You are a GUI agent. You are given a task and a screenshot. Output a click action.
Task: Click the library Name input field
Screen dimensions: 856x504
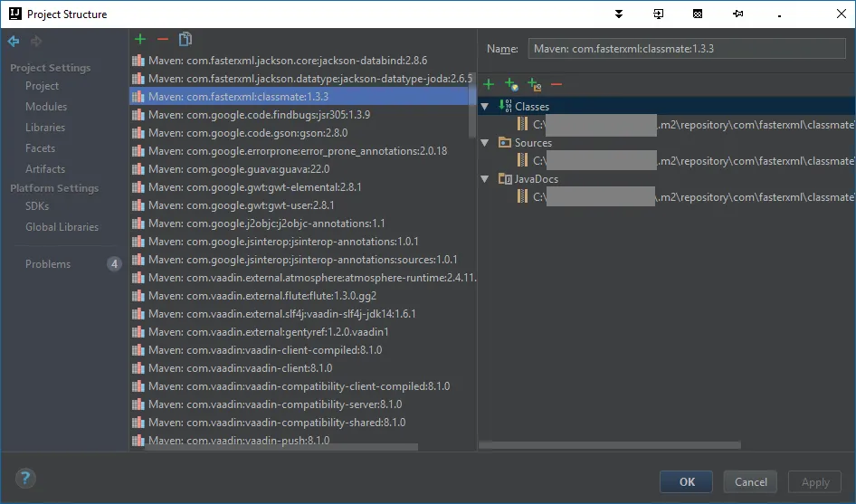point(687,49)
